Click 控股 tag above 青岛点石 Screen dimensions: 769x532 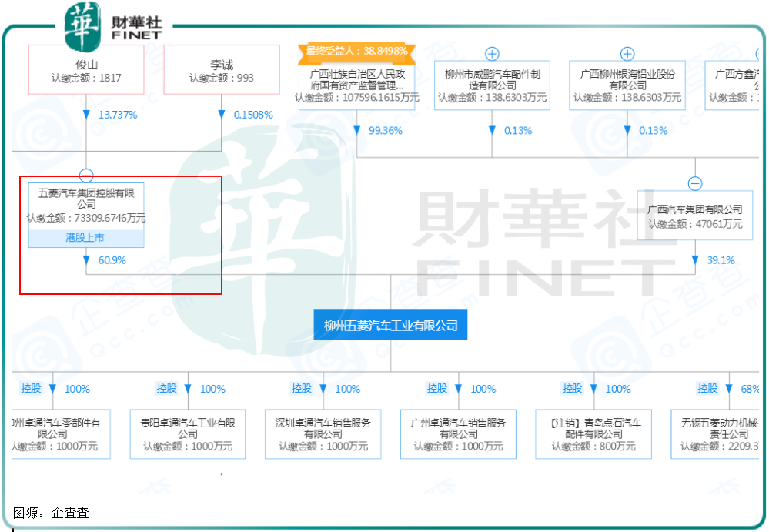573,388
